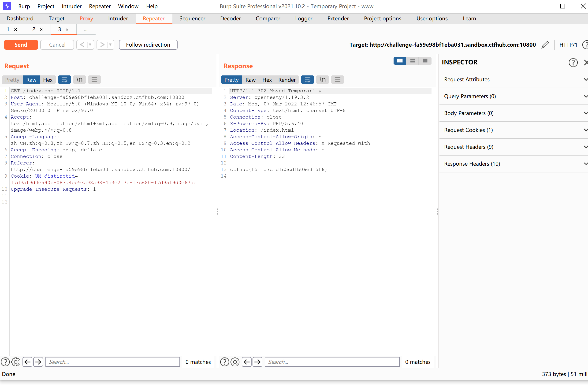Go back in request history

[x=82, y=45]
